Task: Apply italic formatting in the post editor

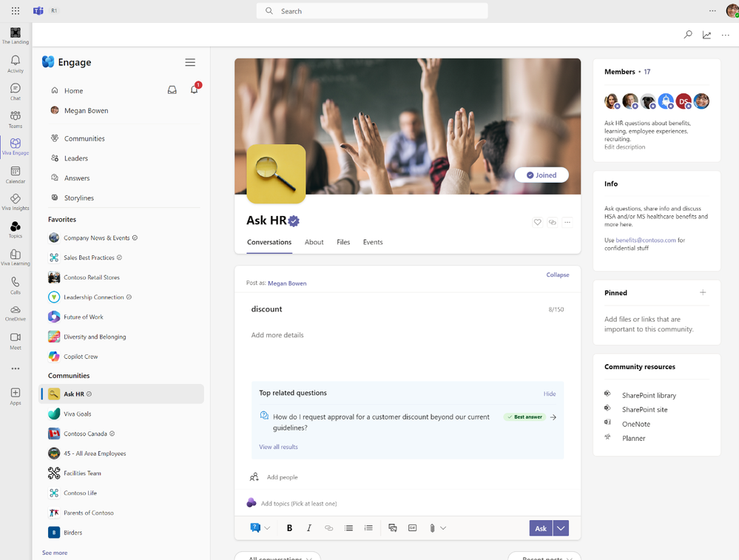Action: [x=309, y=528]
